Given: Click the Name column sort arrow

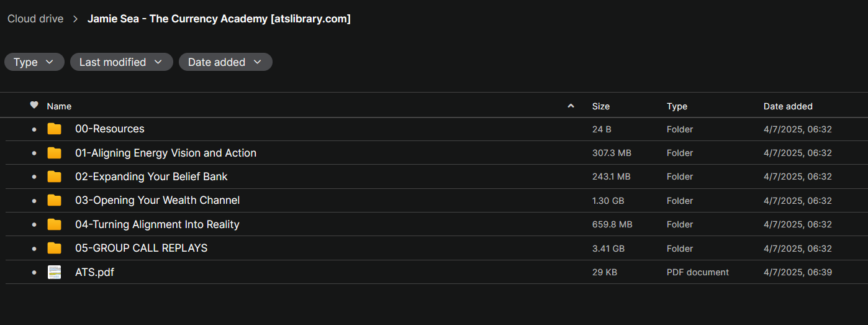Looking at the screenshot, I should (x=571, y=106).
